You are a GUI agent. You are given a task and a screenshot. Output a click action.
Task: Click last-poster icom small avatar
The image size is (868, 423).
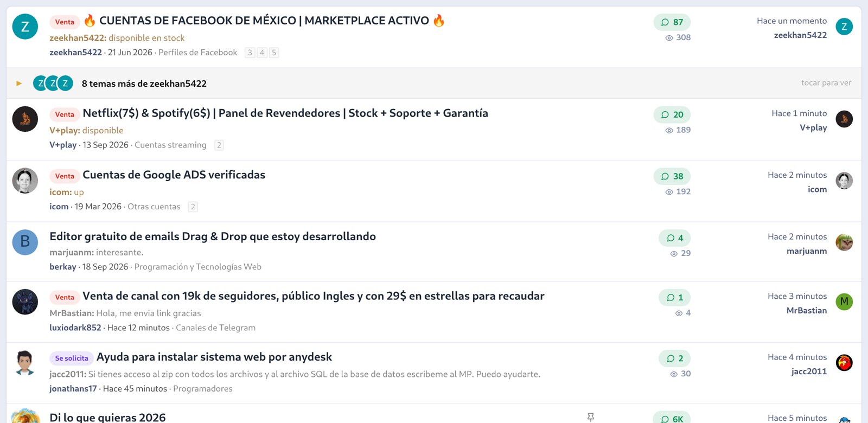tap(844, 181)
